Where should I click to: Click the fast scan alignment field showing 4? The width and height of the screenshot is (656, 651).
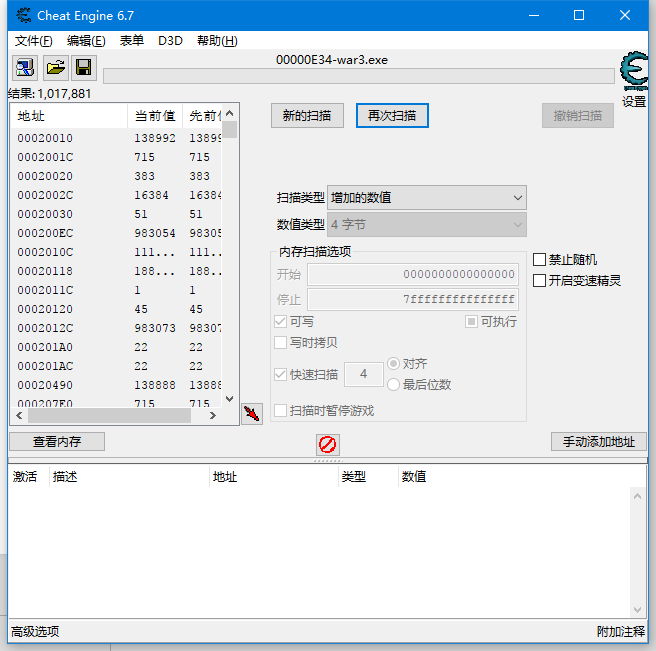(364, 374)
